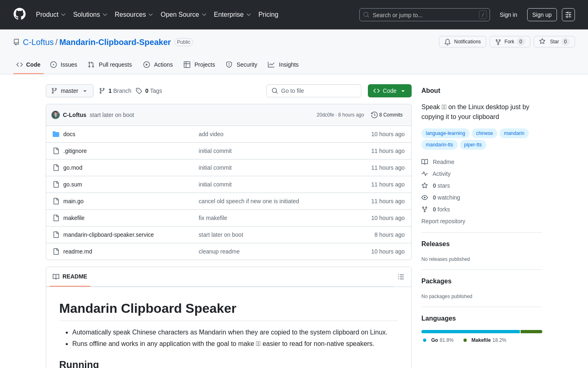Focus the Search or jump to field

point(425,15)
